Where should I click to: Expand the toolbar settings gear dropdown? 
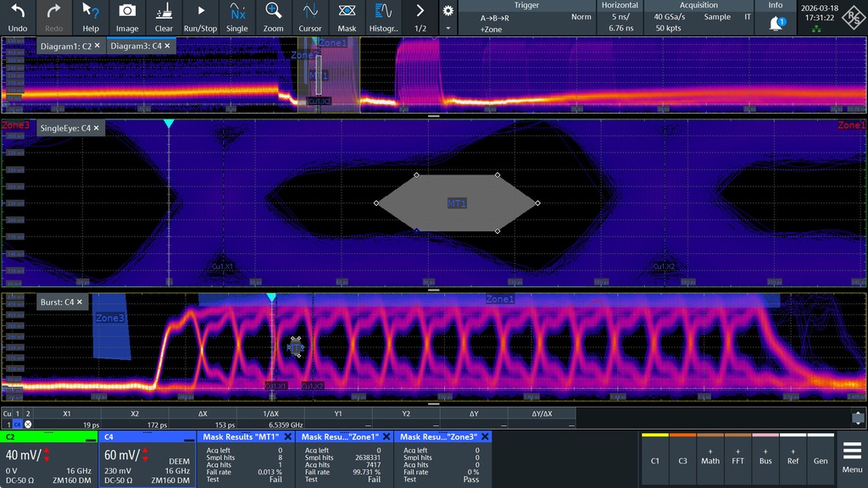click(x=448, y=12)
